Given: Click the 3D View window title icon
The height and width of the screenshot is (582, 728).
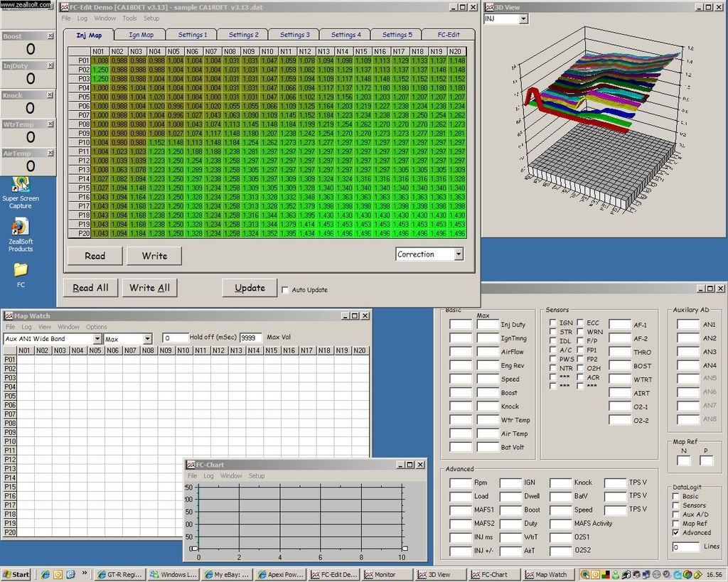Looking at the screenshot, I should [489, 7].
